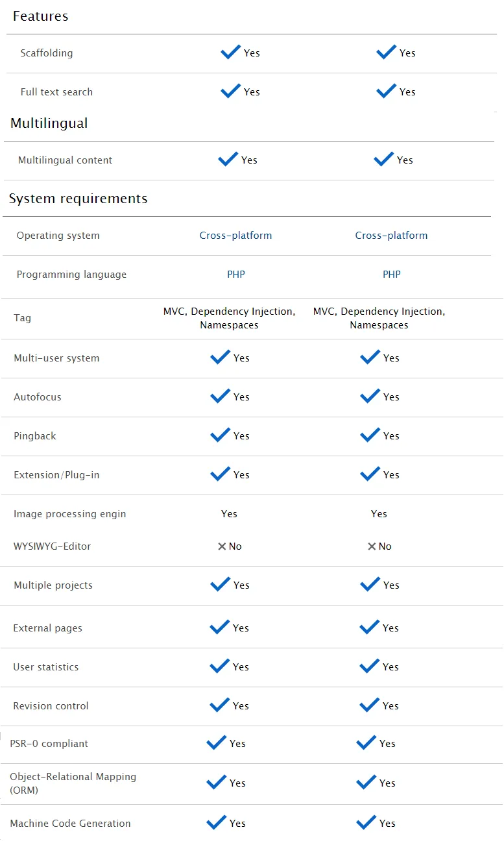Image resolution: width=504 pixels, height=845 pixels.
Task: Select the Image processing engin label
Action: (70, 514)
